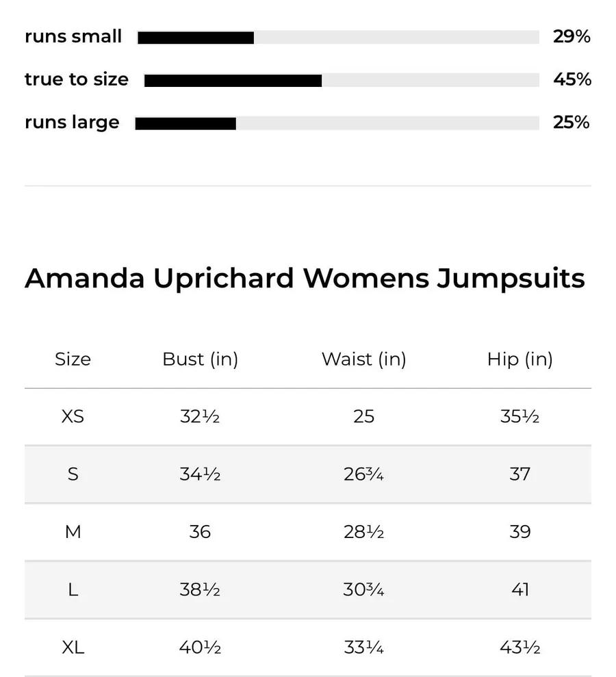616x677 pixels.
Task: Select the 25% runs large percentage
Action: point(571,123)
